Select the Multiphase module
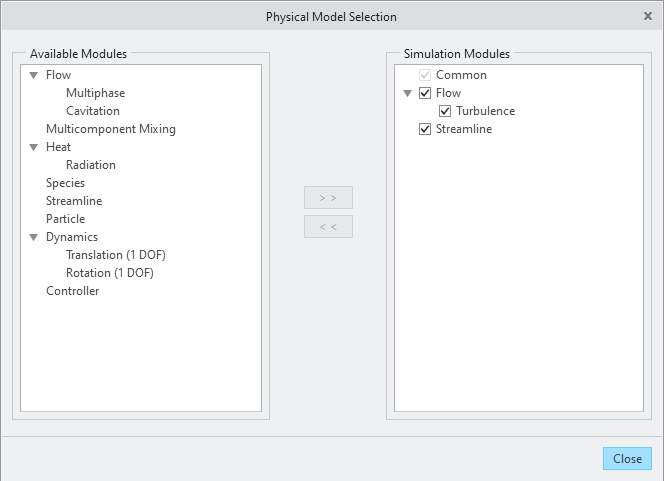Image resolution: width=664 pixels, height=481 pixels. tap(95, 93)
